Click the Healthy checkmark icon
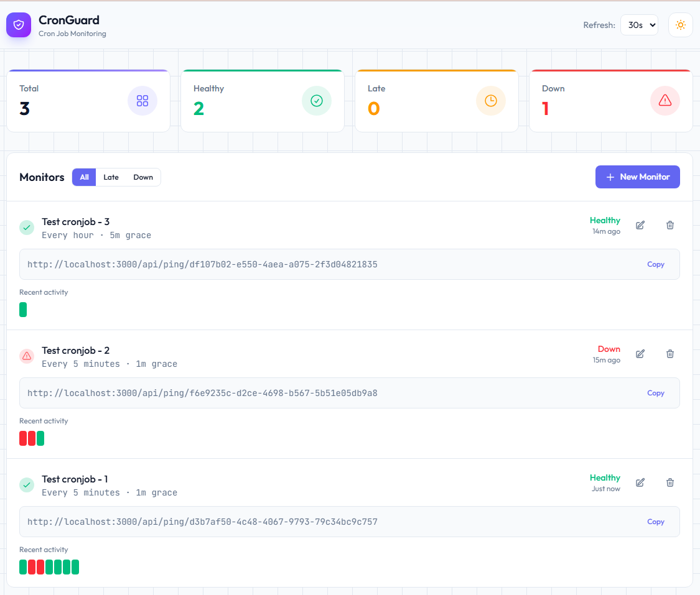Viewport: 700px width, 595px height. (x=317, y=100)
